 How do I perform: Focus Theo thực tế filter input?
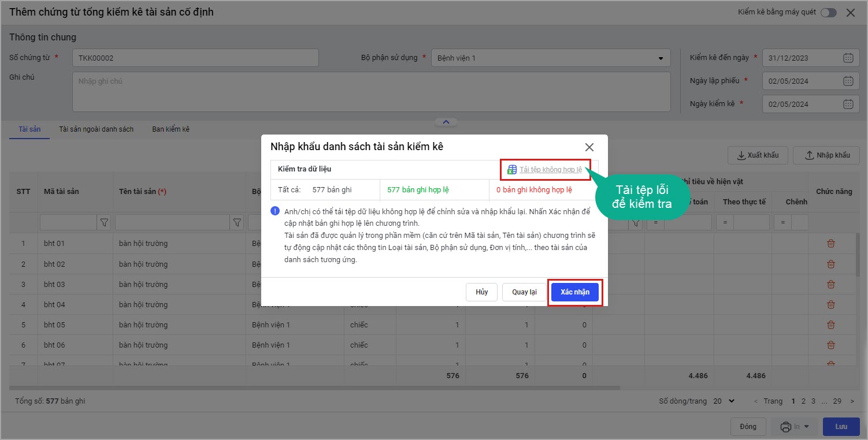click(751, 222)
